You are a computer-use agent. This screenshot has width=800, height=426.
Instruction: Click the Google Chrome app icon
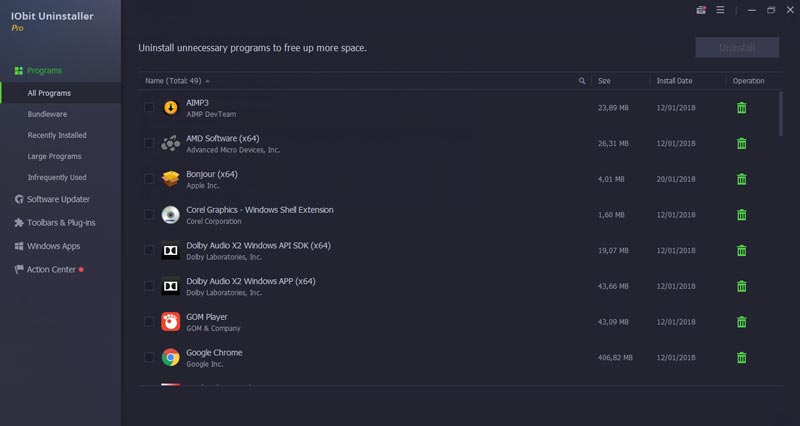(x=170, y=358)
